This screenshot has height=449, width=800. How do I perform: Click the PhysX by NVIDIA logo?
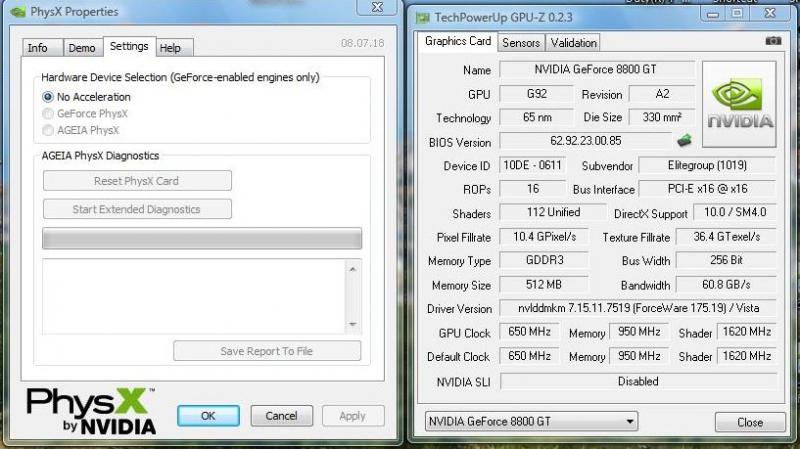(x=91, y=411)
